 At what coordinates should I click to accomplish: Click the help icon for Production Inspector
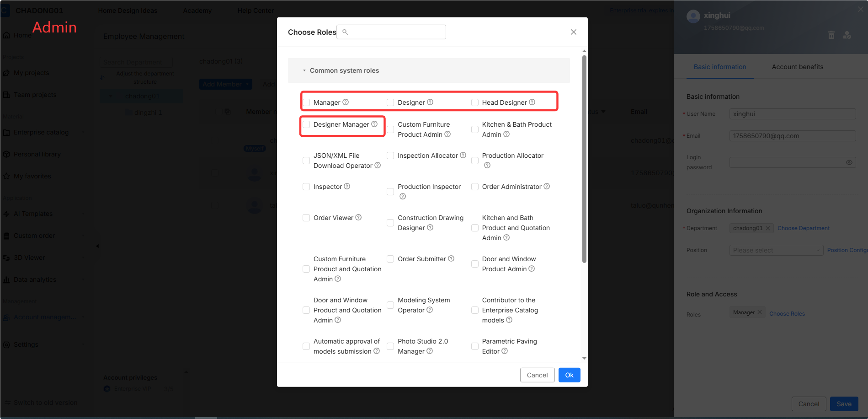tap(403, 196)
